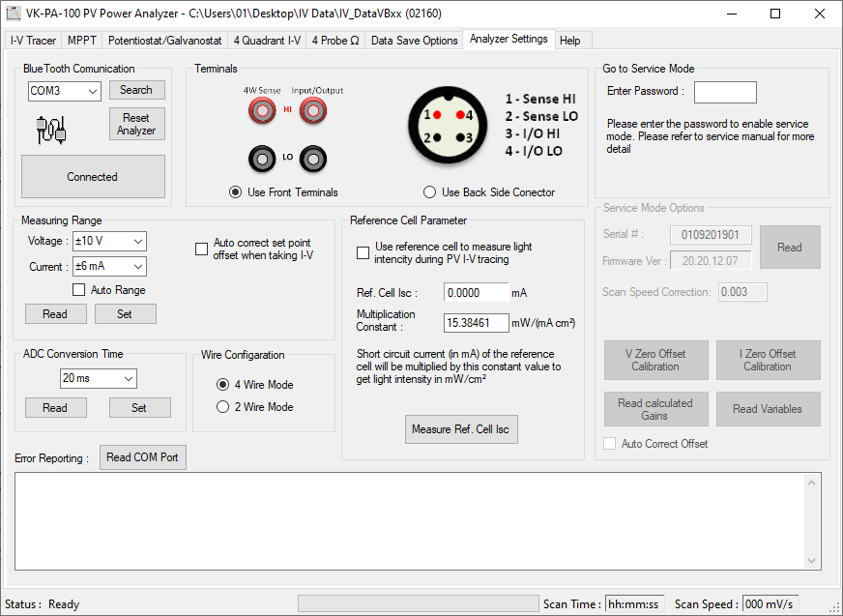Open the COM3 port dropdown
The height and width of the screenshot is (616, 843).
(65, 91)
